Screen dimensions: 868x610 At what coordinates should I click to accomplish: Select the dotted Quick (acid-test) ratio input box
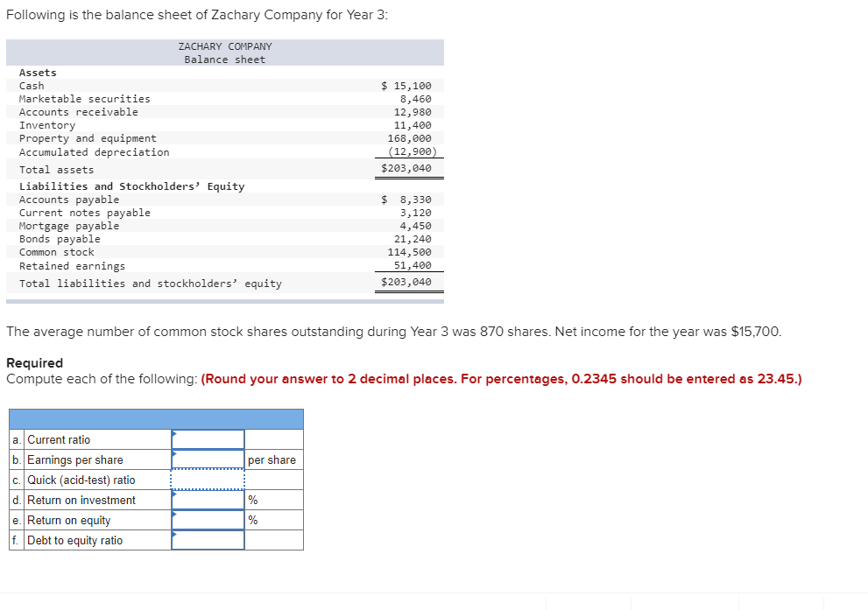[208, 480]
